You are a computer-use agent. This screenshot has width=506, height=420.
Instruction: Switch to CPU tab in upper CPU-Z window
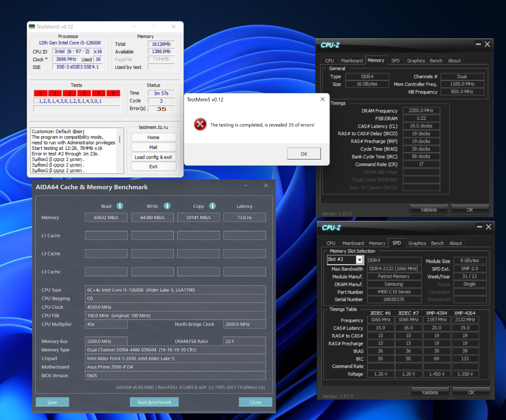329,61
